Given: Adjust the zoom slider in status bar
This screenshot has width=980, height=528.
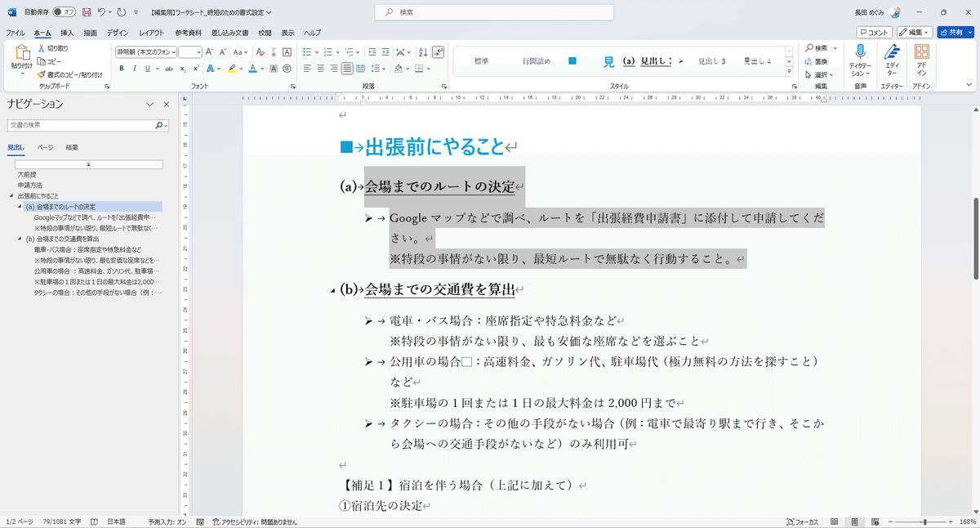Looking at the screenshot, I should pos(924,521).
